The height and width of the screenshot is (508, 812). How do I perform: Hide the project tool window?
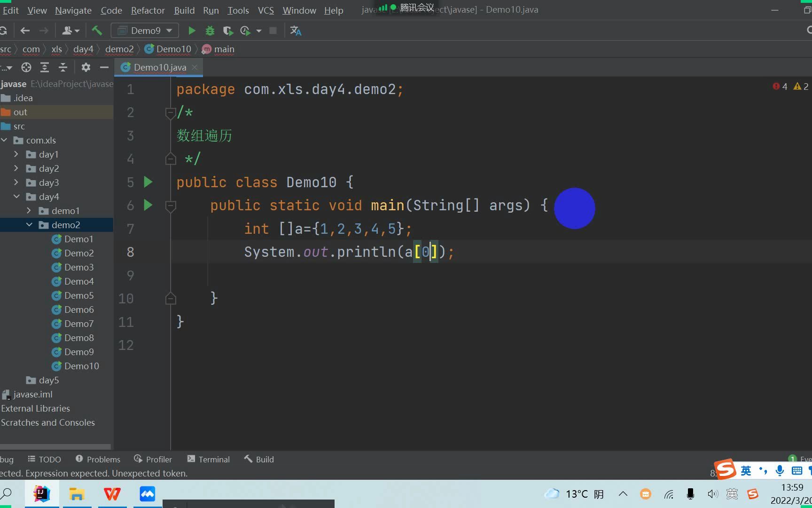(x=104, y=67)
